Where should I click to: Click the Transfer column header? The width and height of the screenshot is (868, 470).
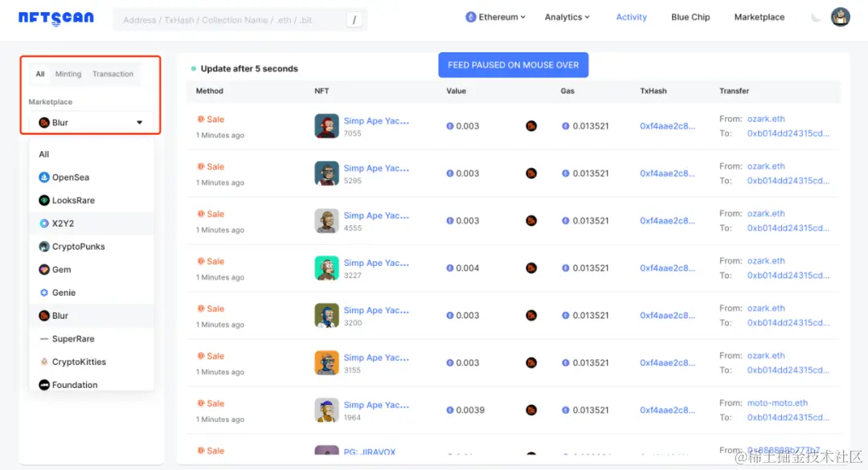tap(734, 91)
